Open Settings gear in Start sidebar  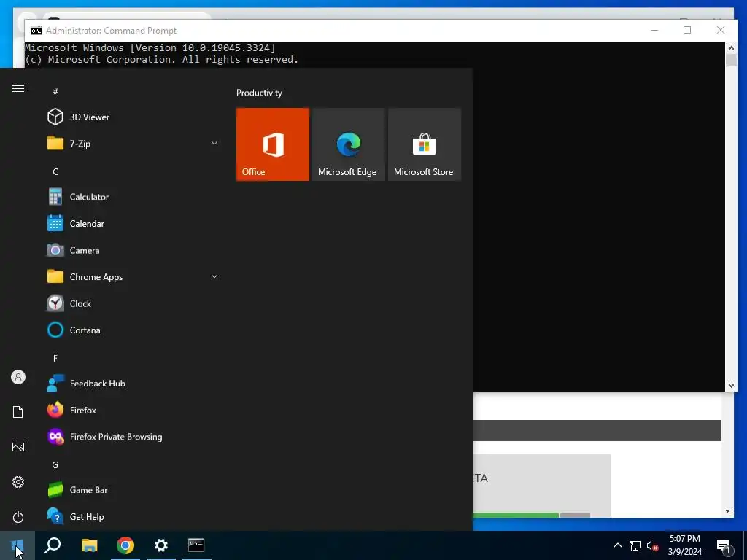(x=18, y=482)
